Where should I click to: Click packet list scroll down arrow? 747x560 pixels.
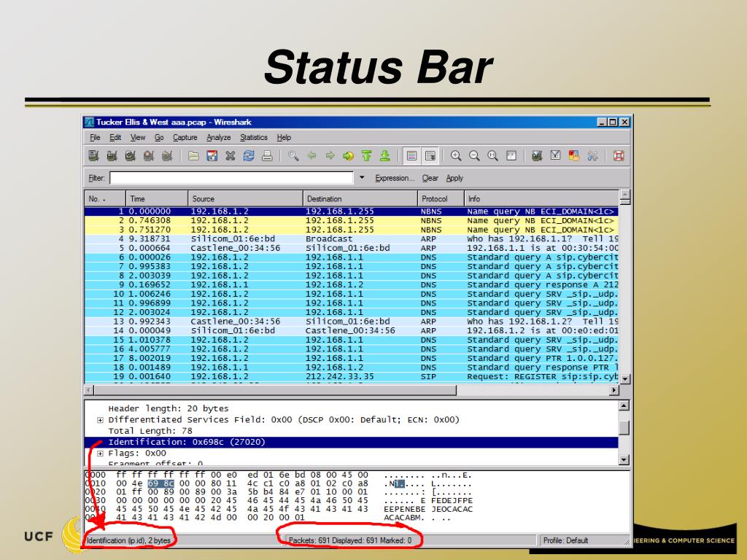[625, 379]
